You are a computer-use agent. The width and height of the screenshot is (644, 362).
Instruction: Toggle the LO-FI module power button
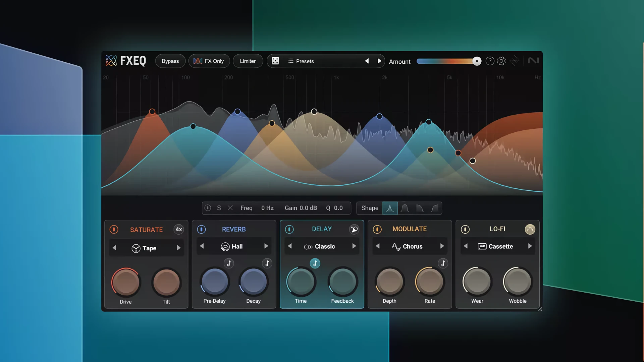pyautogui.click(x=465, y=230)
